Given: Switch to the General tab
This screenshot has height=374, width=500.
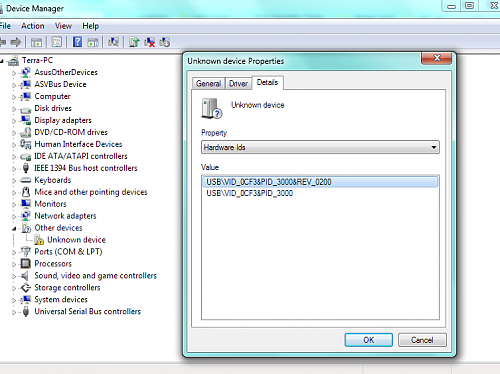Looking at the screenshot, I should [x=208, y=83].
